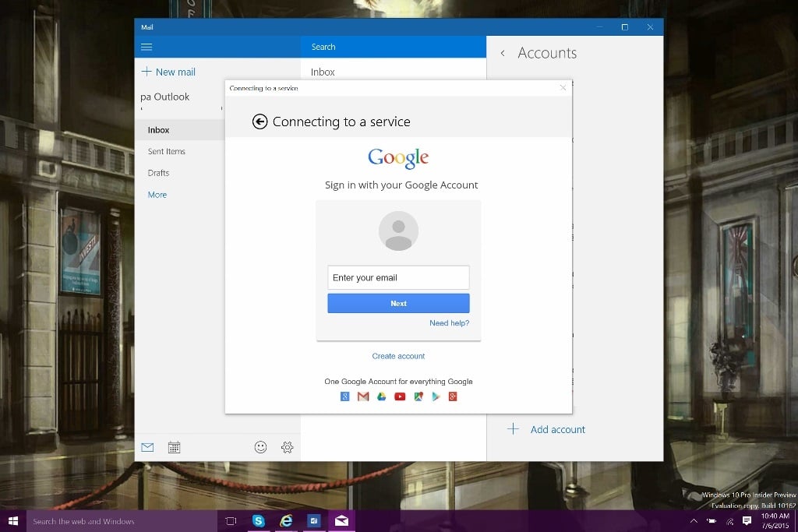Open the Drafts folder

(158, 173)
